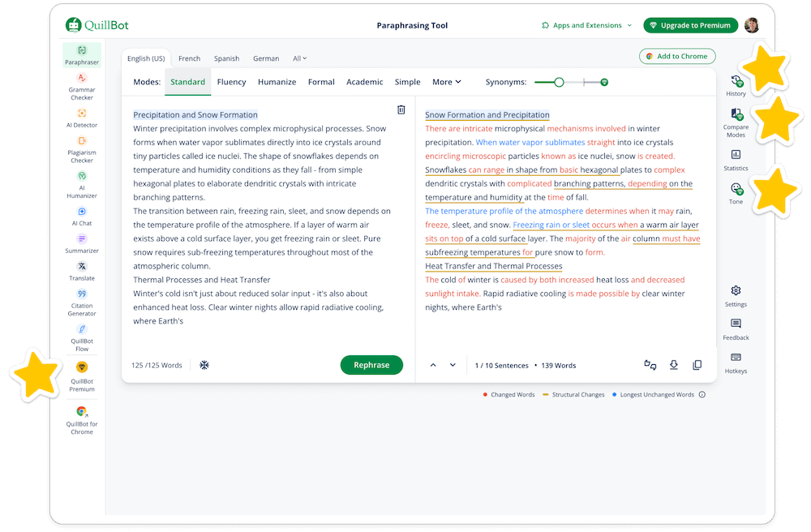This screenshot has width=811, height=532.
Task: Click the output heading 'Snow Formation and Precipitation'
Action: [x=487, y=115]
